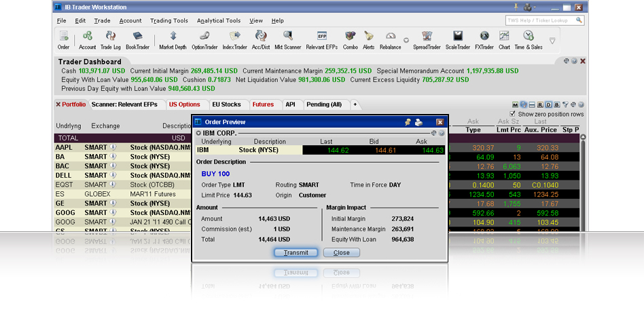Add a new page with plus tab
The image size is (644, 312).
pyautogui.click(x=355, y=104)
